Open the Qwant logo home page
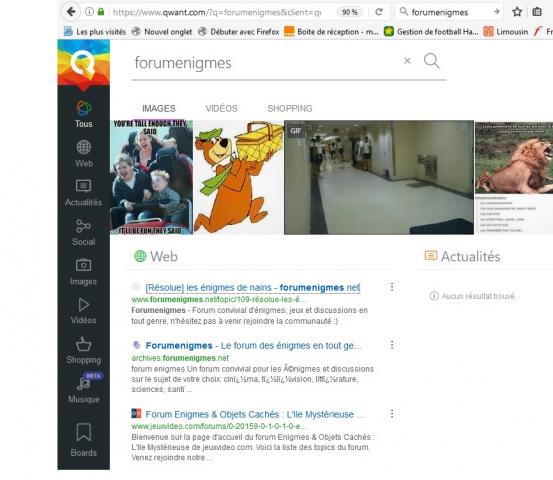The height and width of the screenshot is (480, 553). 84,63
